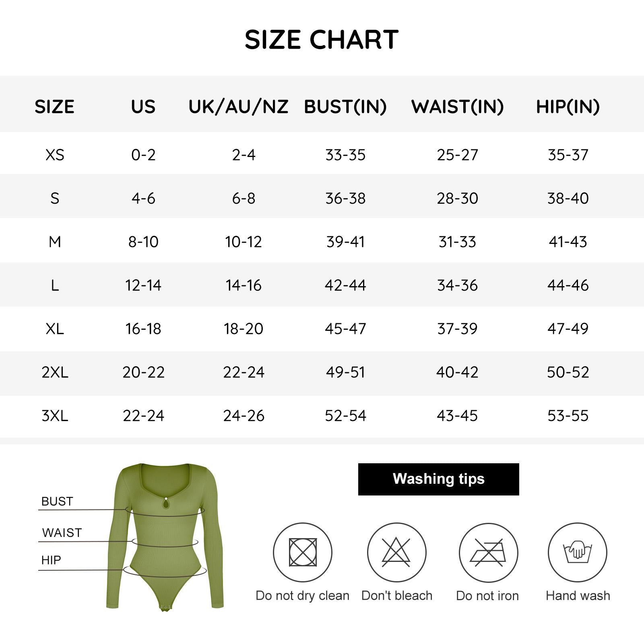Click the WAIST(IN) column header

pos(457,107)
